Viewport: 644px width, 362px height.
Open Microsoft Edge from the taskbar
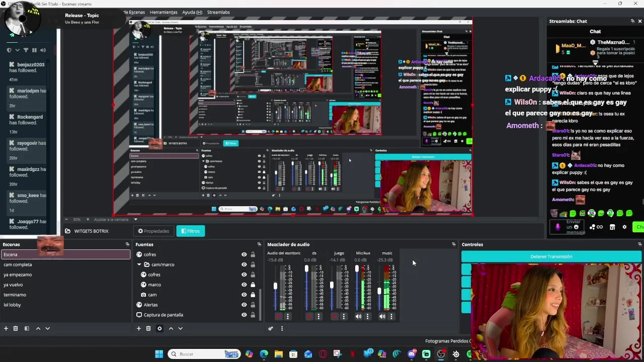coord(264,354)
